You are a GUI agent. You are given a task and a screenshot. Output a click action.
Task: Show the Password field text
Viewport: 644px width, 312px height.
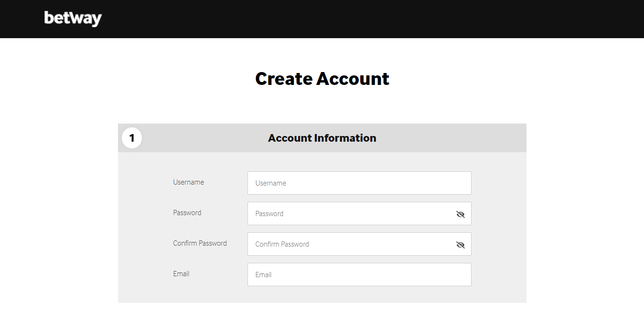click(460, 214)
